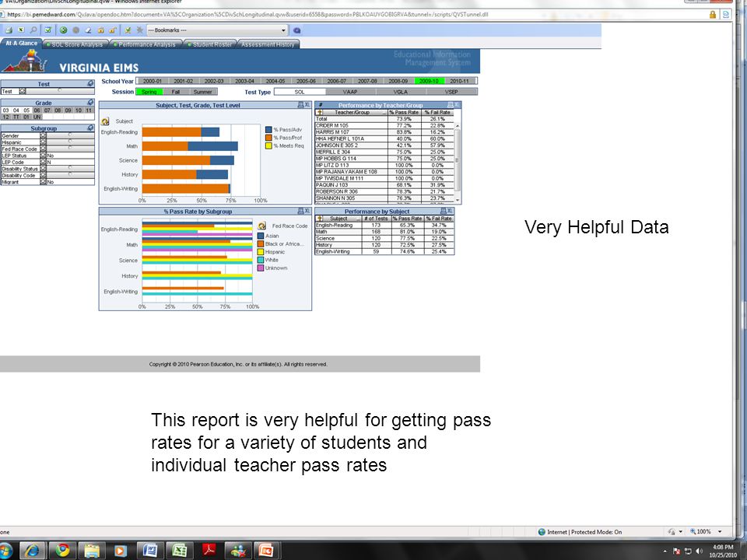The height and width of the screenshot is (560, 747).
Task: Click the Lock selections padlock icon
Action: click(100, 30)
